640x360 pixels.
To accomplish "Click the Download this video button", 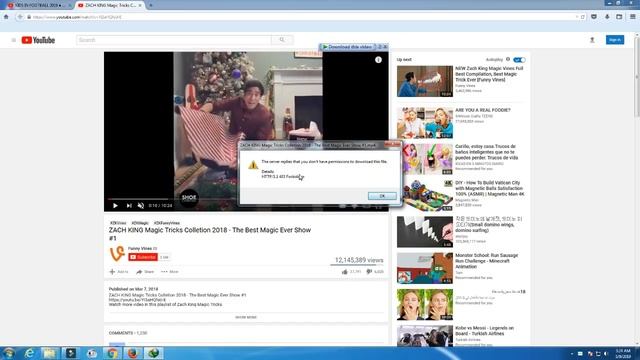I will [x=347, y=47].
